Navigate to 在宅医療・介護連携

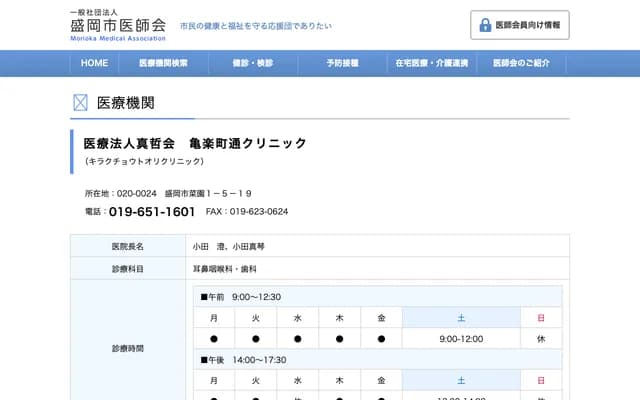click(432, 63)
